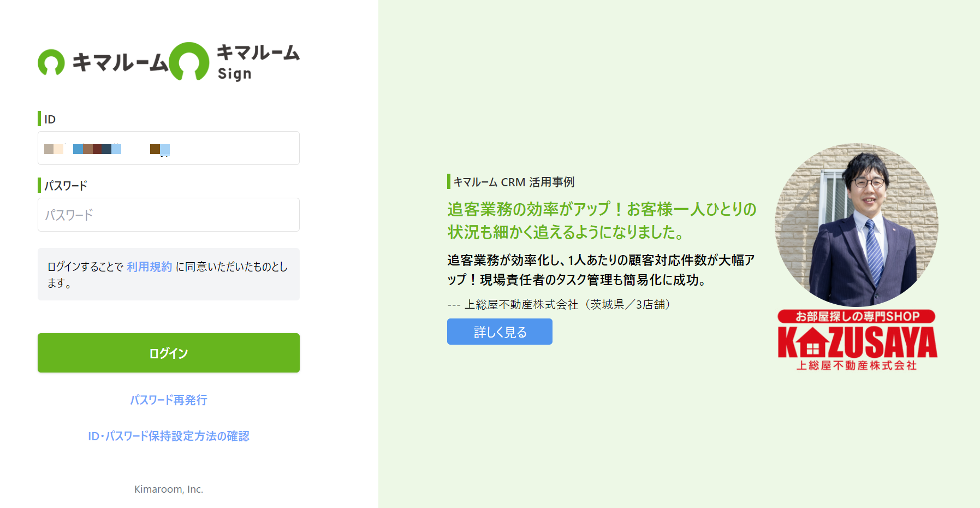The width and height of the screenshot is (980, 508).
Task: Click the green ログイン button
Action: coord(169,353)
